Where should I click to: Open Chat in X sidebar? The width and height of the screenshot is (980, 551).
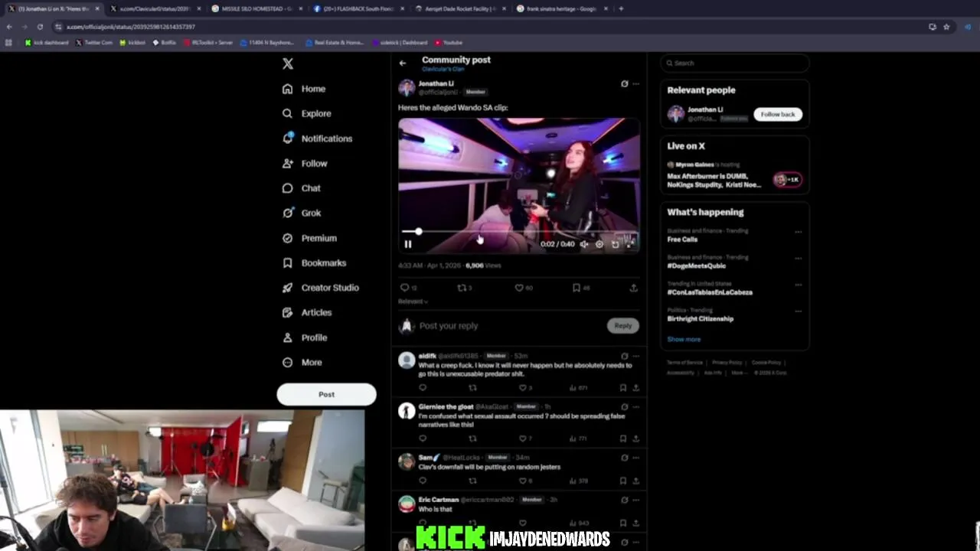point(301,188)
